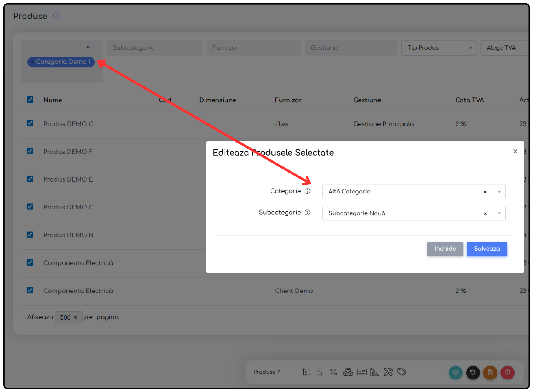
Task: Click the red trash delete button
Action: [x=507, y=372]
